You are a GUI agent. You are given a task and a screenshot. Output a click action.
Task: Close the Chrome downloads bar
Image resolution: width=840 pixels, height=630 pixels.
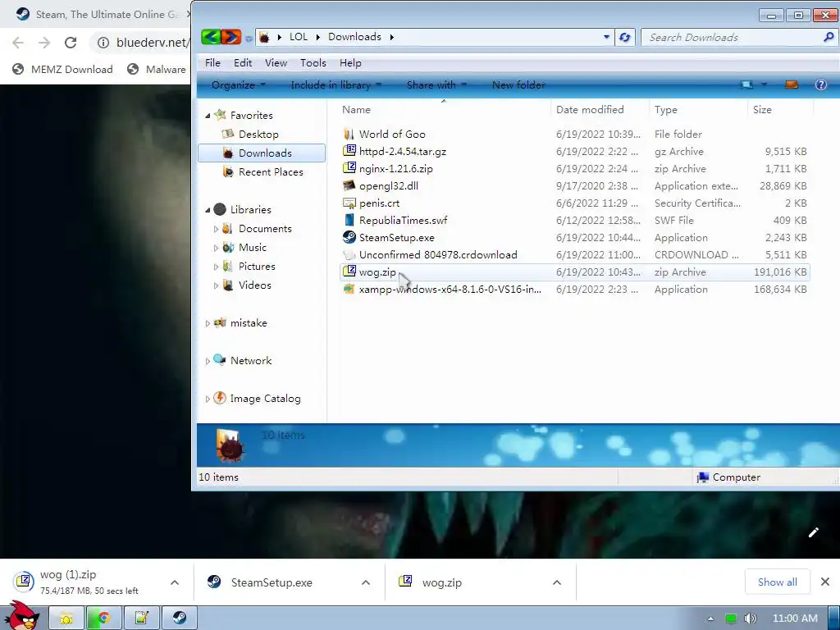click(x=825, y=582)
